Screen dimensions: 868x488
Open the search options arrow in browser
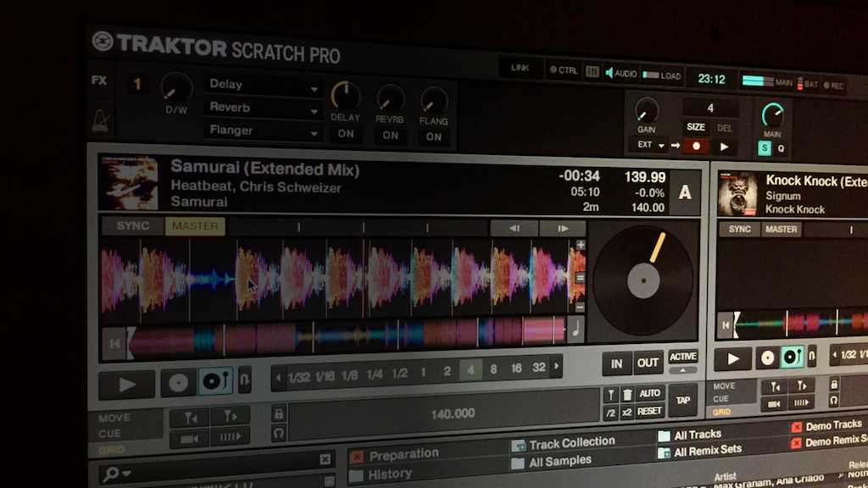(127, 474)
